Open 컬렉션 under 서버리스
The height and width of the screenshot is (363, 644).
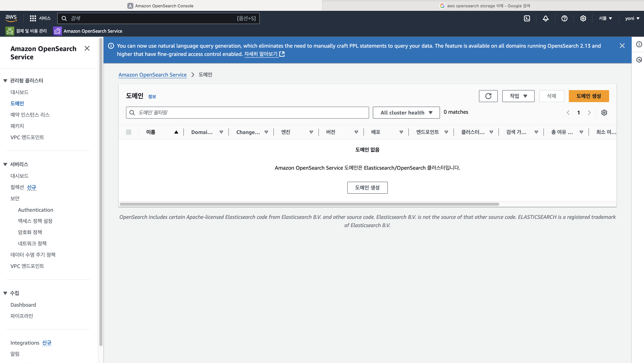click(x=17, y=187)
